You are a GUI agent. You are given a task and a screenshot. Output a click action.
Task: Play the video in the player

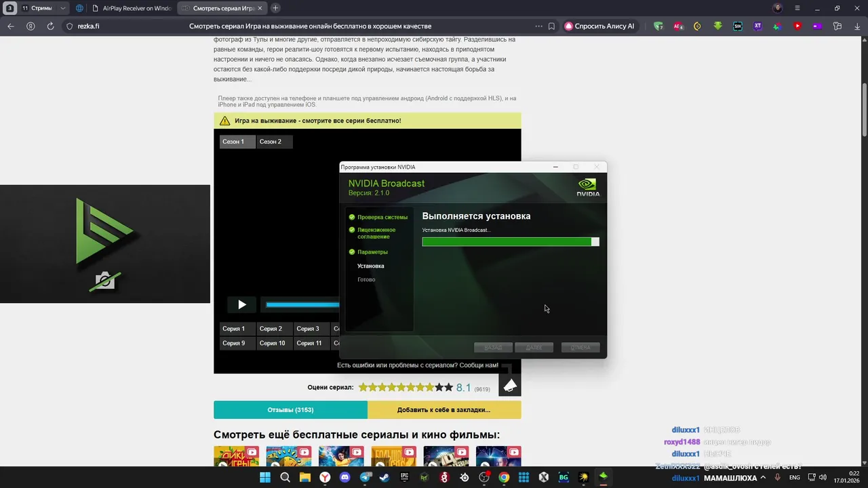pyautogui.click(x=241, y=304)
